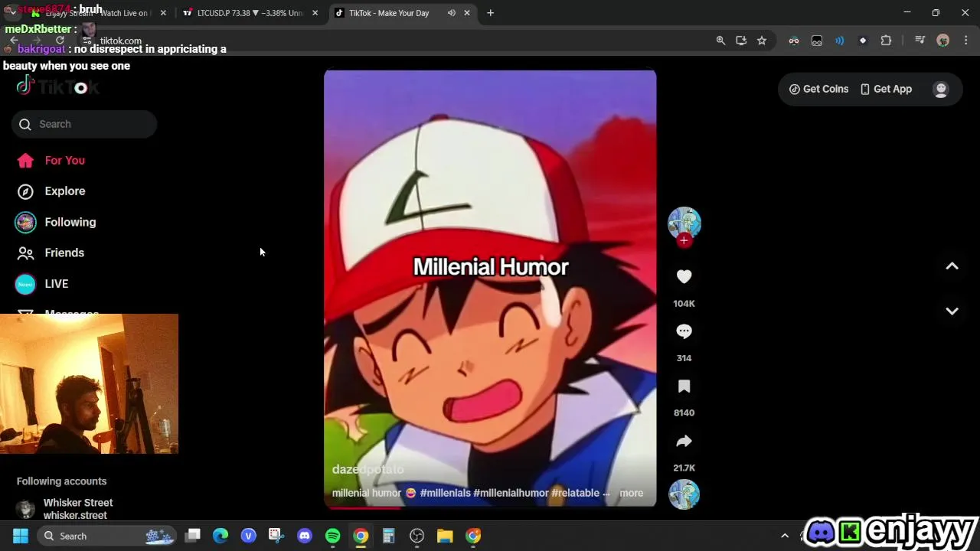Open Spotify from the taskbar
This screenshot has width=980, height=551.
(x=333, y=536)
